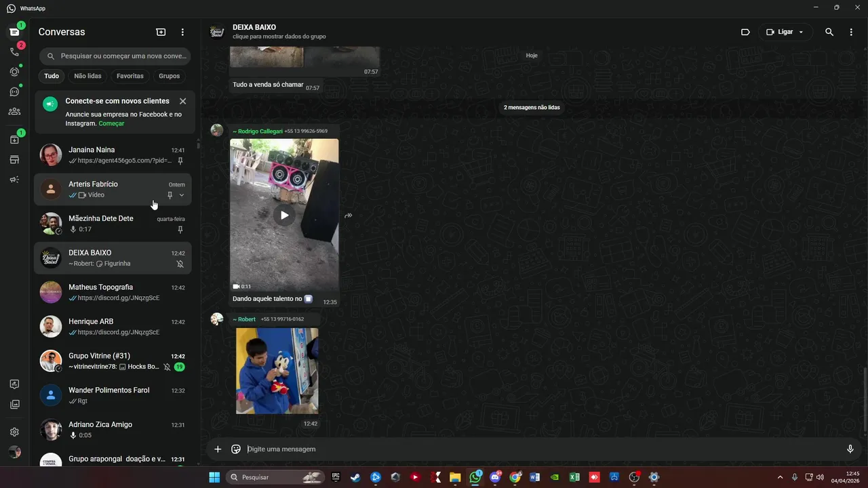
Task: Click the DEIXA BAIXO group avatar in header
Action: (217, 32)
